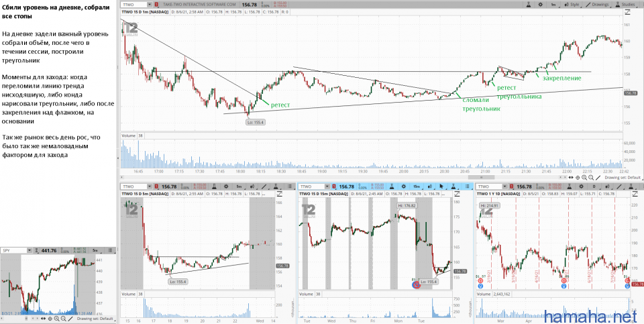Zoom in using magnifier under SPY chart
Viewport: 644px width, 324px height.
pos(56,319)
